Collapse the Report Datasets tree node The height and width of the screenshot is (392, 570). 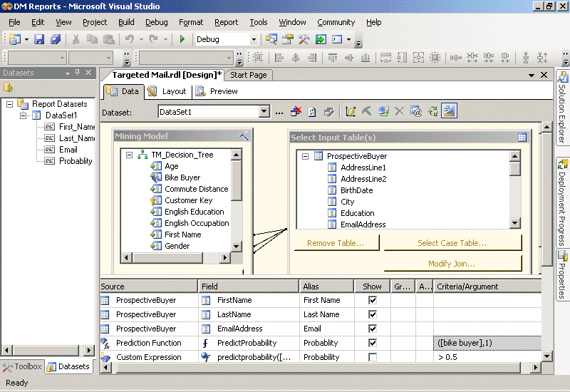[10, 104]
